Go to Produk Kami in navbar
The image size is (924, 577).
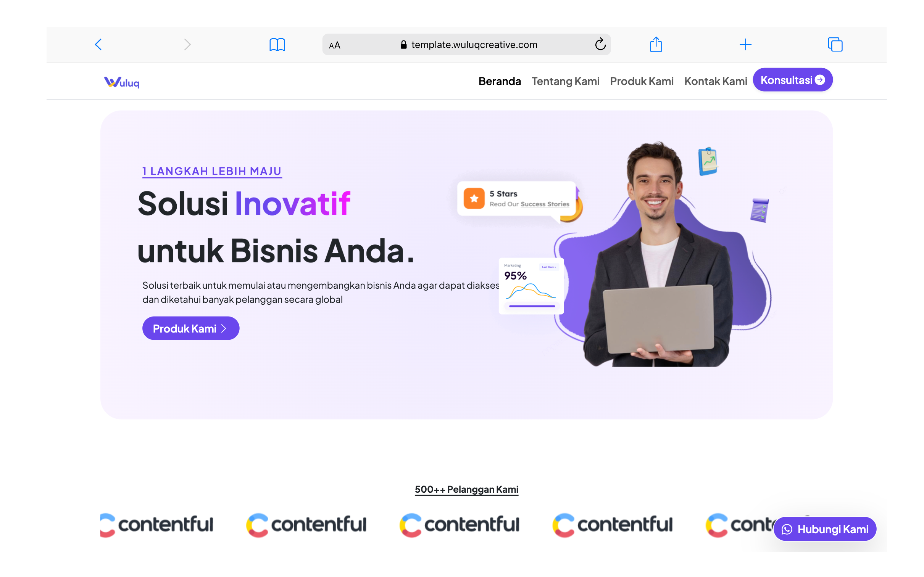[642, 81]
